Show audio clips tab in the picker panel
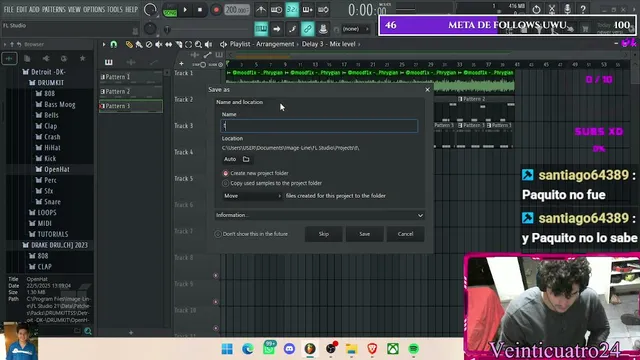Screen dimensions: 640x360 click(x=131, y=62)
